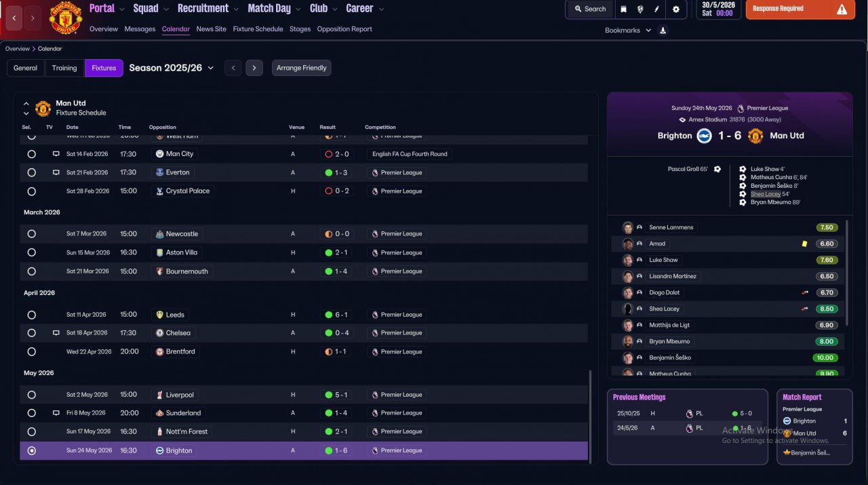Viewport: 868px width, 485px height.
Task: Switch to the Opposition Report tab
Action: pos(344,29)
